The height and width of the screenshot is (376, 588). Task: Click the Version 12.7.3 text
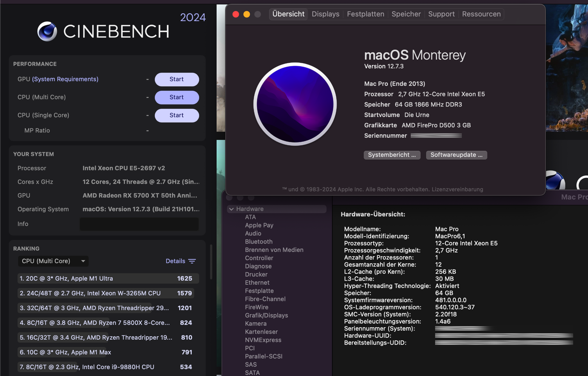point(384,66)
